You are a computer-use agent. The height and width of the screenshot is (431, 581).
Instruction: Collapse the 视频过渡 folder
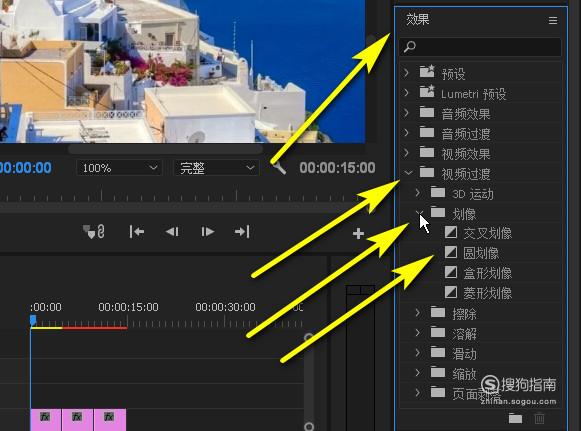408,172
